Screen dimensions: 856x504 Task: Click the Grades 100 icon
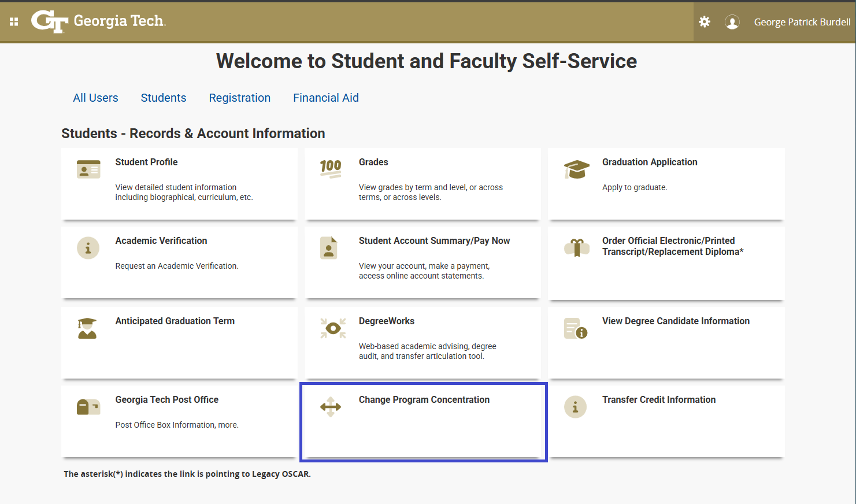[x=331, y=169]
